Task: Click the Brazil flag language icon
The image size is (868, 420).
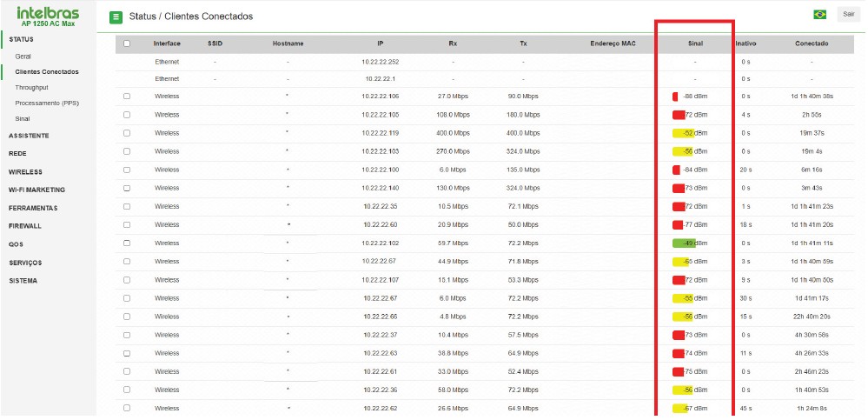Action: pos(819,14)
